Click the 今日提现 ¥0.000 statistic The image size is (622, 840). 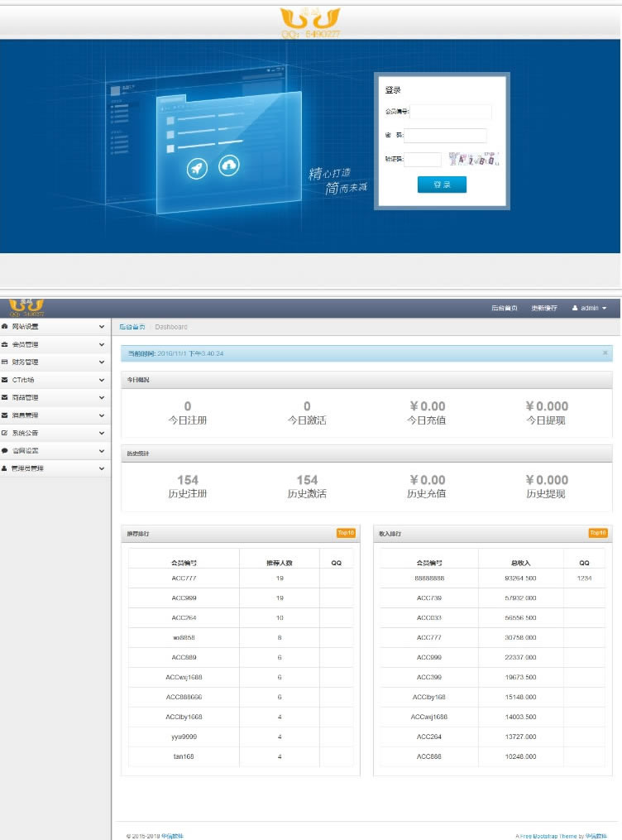click(x=546, y=413)
